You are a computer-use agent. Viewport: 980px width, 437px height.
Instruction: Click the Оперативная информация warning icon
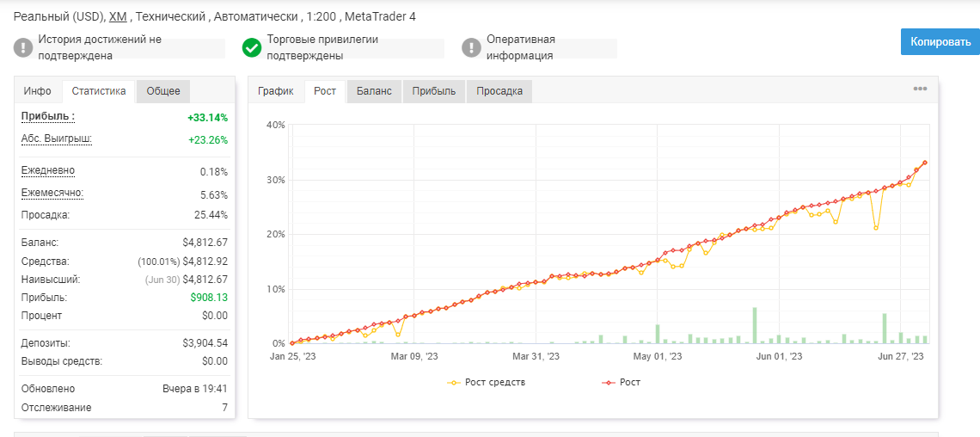(471, 47)
